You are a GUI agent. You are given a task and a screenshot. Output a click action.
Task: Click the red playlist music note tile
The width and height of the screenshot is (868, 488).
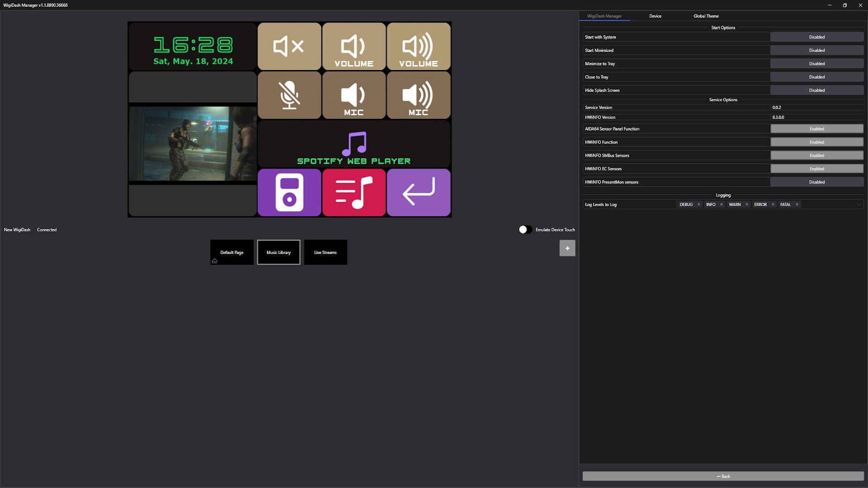pos(354,192)
